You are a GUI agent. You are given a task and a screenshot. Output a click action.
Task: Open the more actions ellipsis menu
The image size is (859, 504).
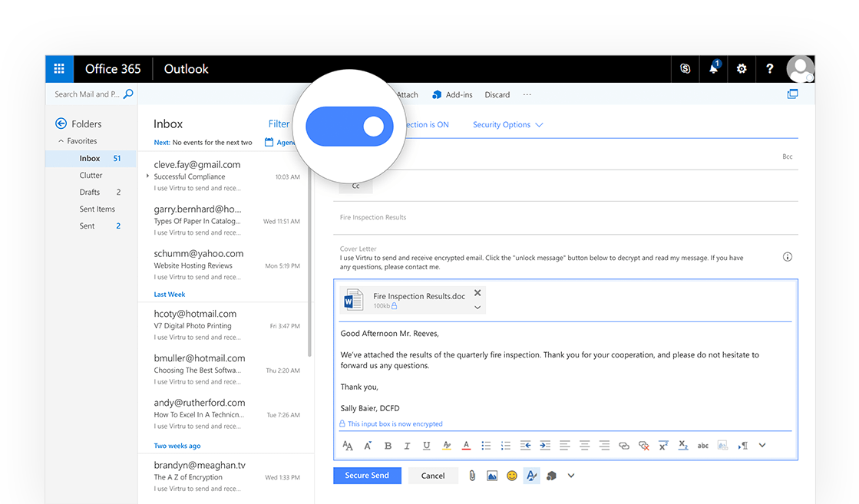(527, 94)
